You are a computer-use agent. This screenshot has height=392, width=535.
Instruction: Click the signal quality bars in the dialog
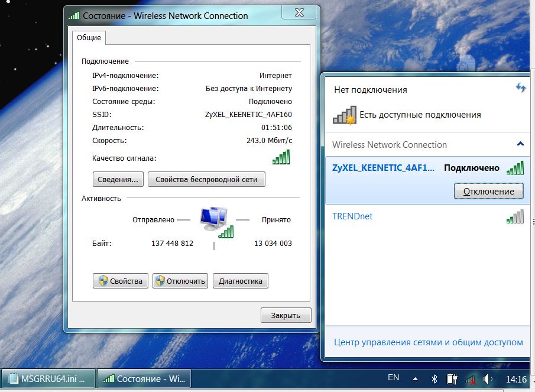coord(281,157)
